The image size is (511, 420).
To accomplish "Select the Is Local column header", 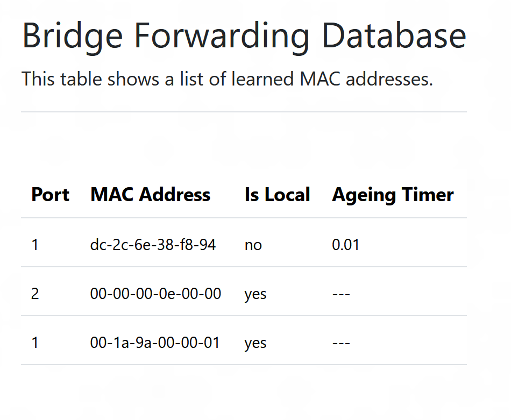I will 277,195.
